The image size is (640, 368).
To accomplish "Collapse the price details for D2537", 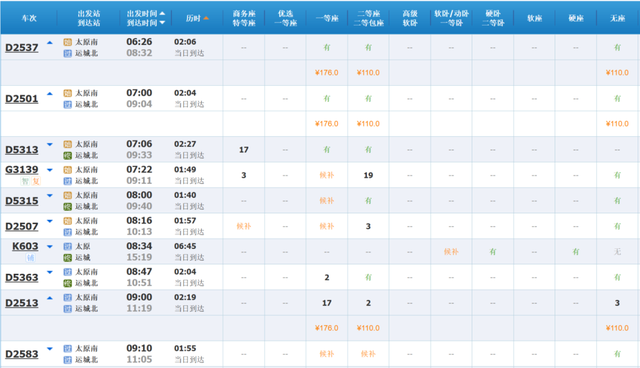I will 50,42.
